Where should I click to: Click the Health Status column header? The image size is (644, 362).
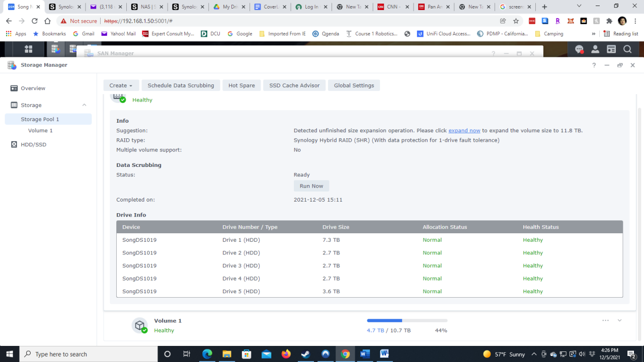click(541, 227)
